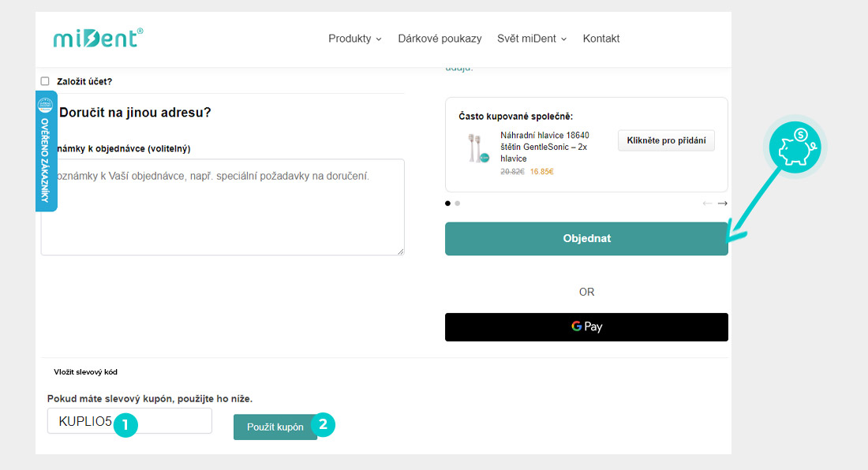
Task: Click the numbered step 2 badge
Action: coord(323,425)
